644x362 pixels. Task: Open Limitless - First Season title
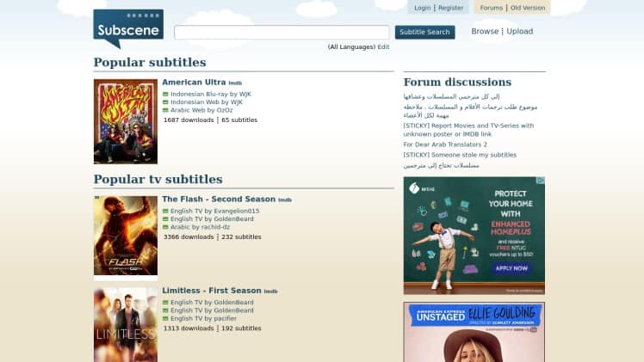click(212, 291)
